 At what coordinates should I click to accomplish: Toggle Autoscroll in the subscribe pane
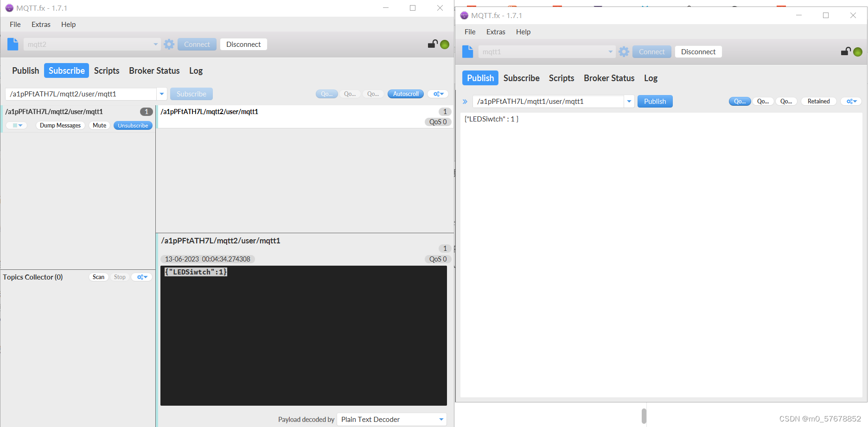406,94
